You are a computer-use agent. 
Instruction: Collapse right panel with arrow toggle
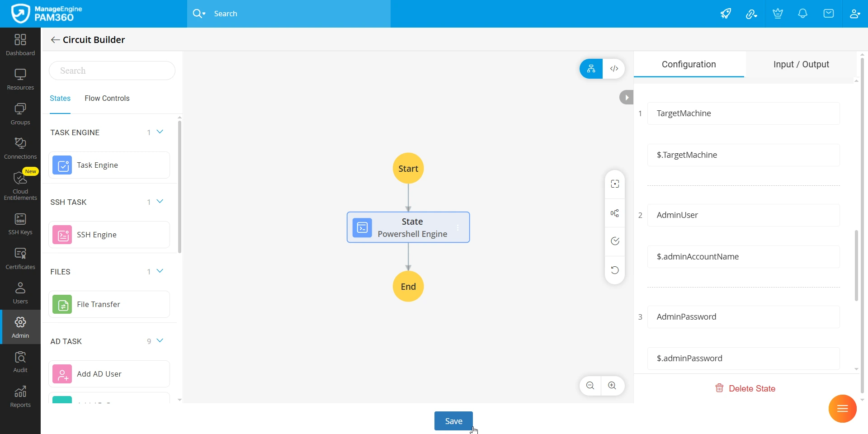pyautogui.click(x=626, y=97)
